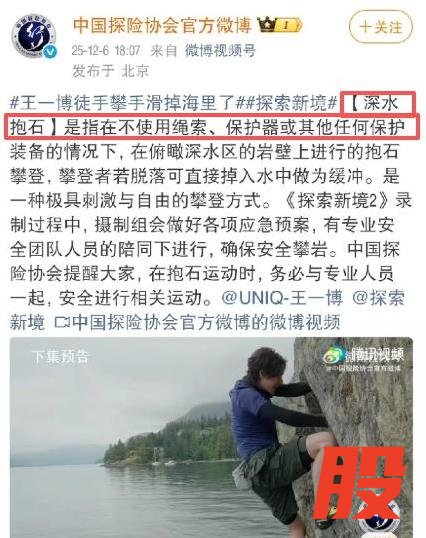The width and height of the screenshot is (426, 538).
Task: Open the @UNIQ-王一博 mention
Action: [x=282, y=297]
